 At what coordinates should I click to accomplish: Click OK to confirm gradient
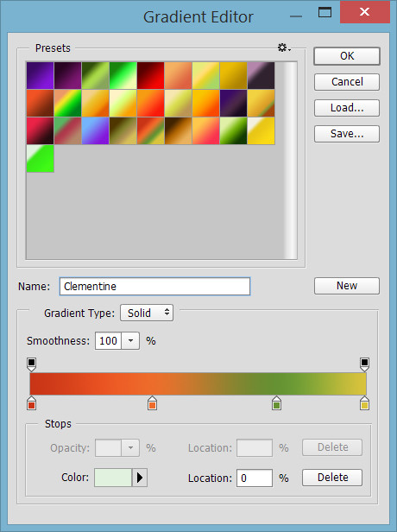coord(347,56)
